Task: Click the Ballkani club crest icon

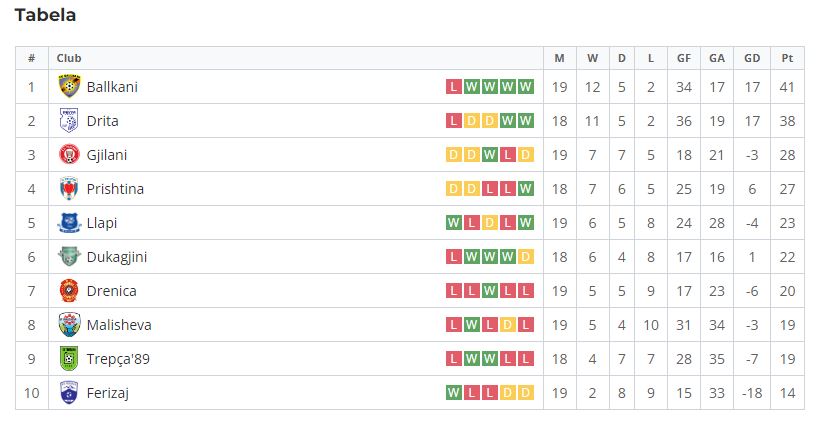Action: coord(70,86)
